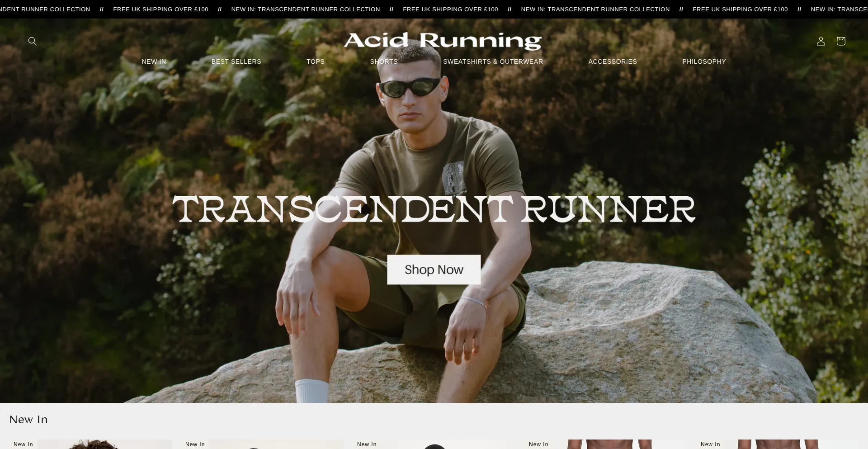The width and height of the screenshot is (868, 449).
Task: Open the second New In product thumbnail
Action: pyautogui.click(x=262, y=444)
